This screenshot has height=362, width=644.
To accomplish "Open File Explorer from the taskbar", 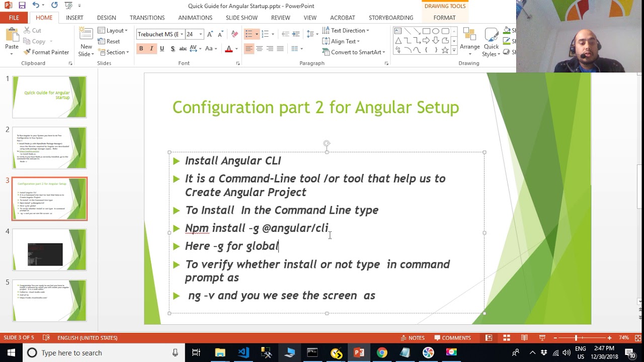I will (220, 352).
